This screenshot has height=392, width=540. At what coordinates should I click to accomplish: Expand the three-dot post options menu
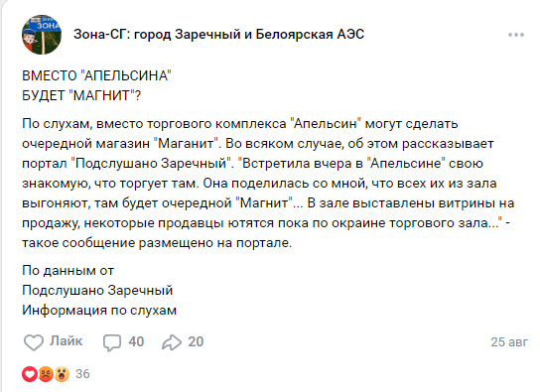(x=516, y=35)
